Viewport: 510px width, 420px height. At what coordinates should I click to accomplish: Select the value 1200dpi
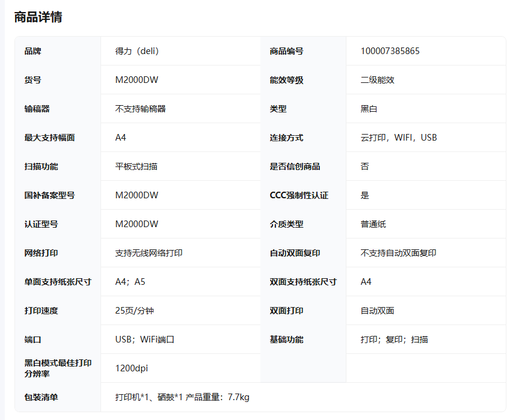point(131,368)
